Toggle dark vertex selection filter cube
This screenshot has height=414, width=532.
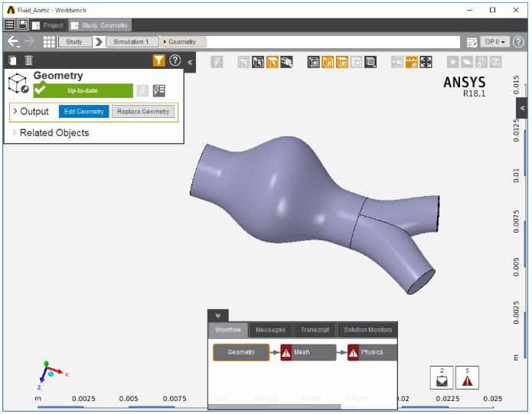point(314,62)
